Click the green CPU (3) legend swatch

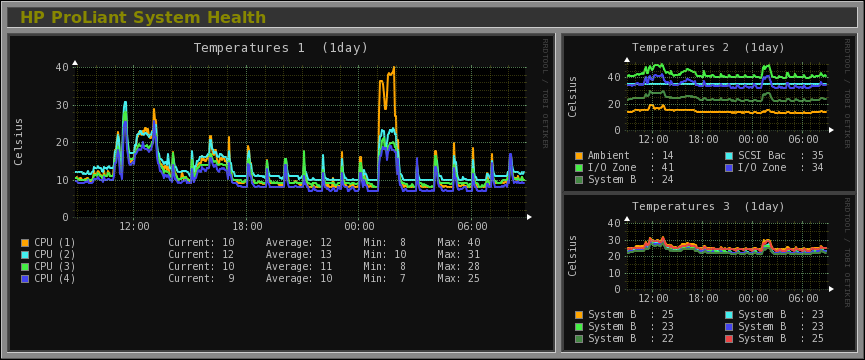24,267
